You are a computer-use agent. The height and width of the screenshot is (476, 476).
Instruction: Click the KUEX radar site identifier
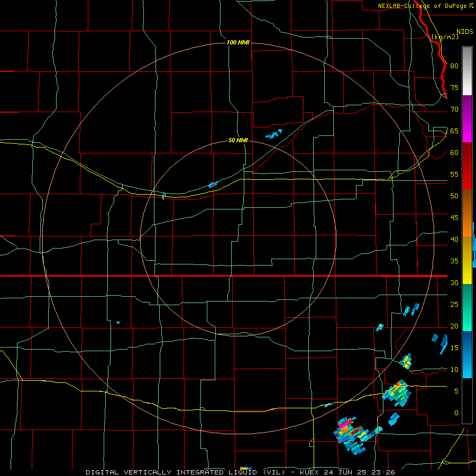[309, 472]
